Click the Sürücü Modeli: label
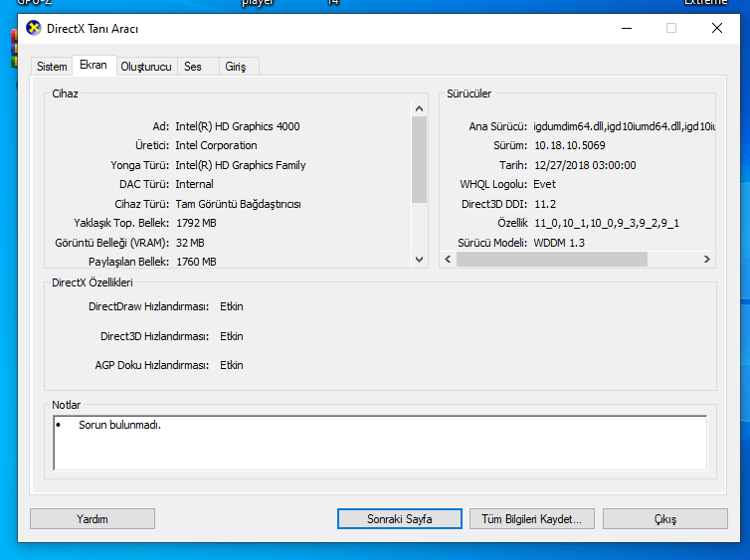 click(492, 243)
